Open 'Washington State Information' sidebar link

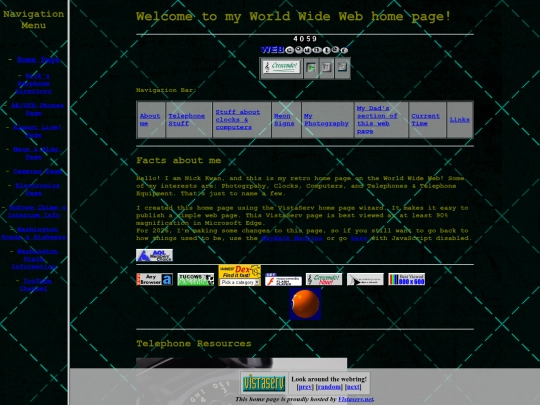pyautogui.click(x=34, y=259)
